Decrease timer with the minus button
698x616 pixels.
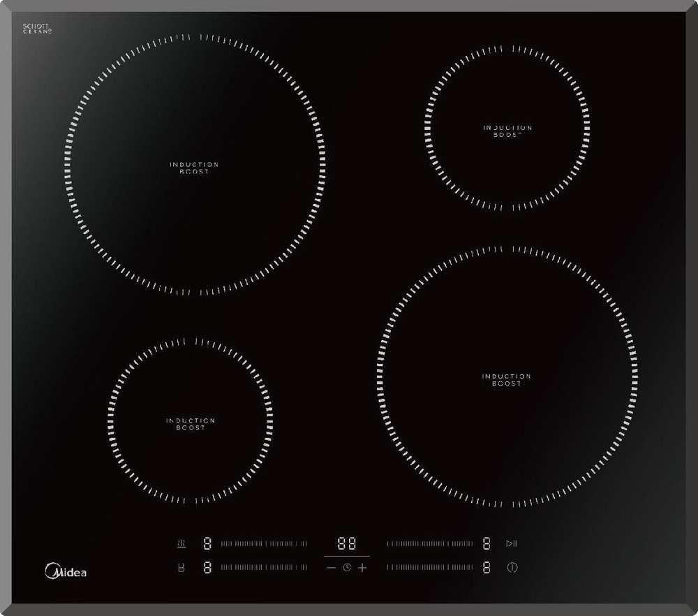click(x=331, y=567)
